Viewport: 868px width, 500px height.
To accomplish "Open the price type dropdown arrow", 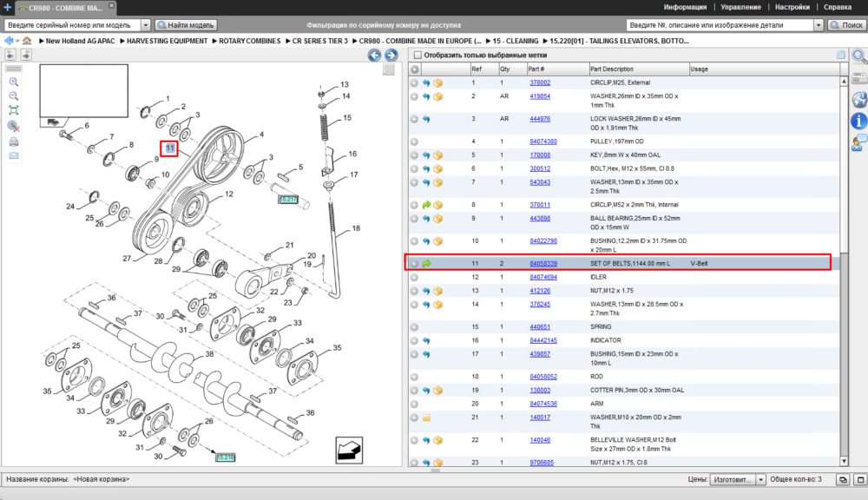I will (760, 479).
